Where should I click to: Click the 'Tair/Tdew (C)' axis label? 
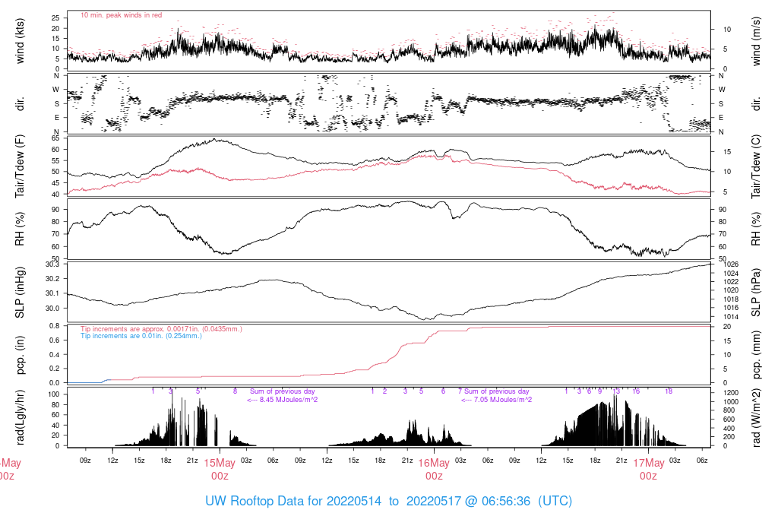(x=756, y=166)
